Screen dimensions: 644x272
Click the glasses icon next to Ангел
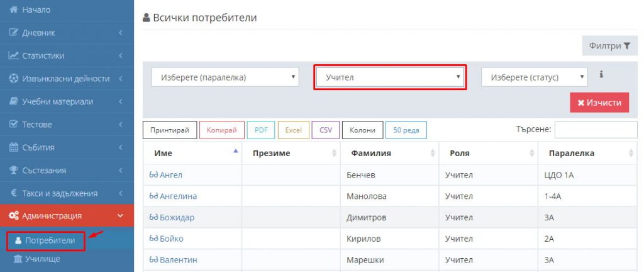pos(153,175)
